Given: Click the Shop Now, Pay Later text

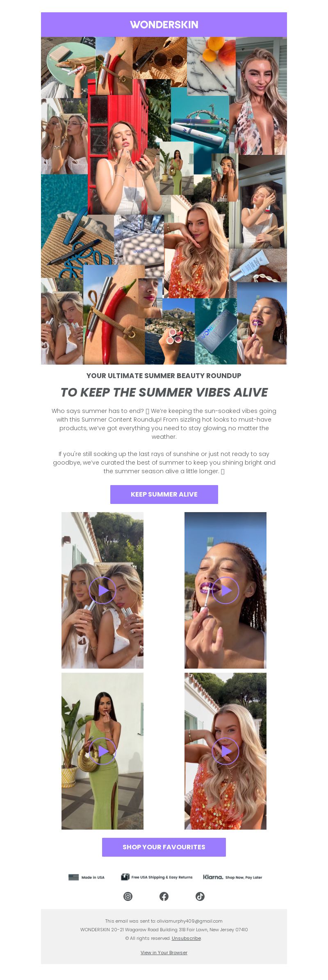Looking at the screenshot, I should 244,878.
